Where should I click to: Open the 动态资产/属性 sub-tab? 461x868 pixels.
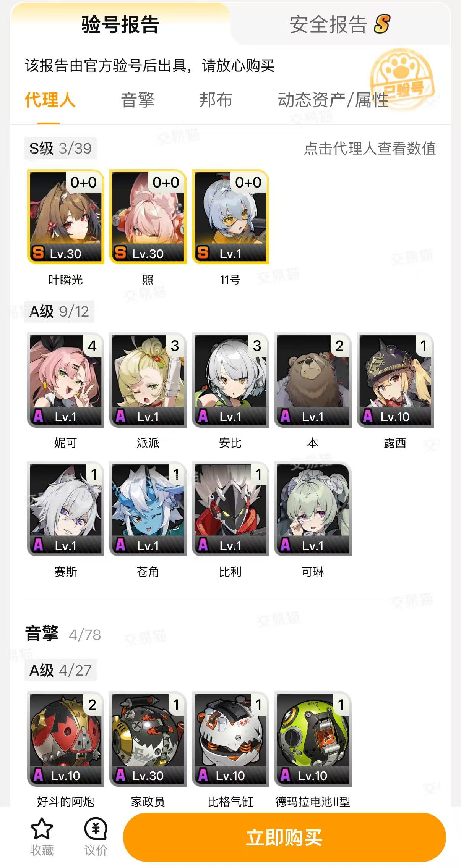pyautogui.click(x=333, y=100)
